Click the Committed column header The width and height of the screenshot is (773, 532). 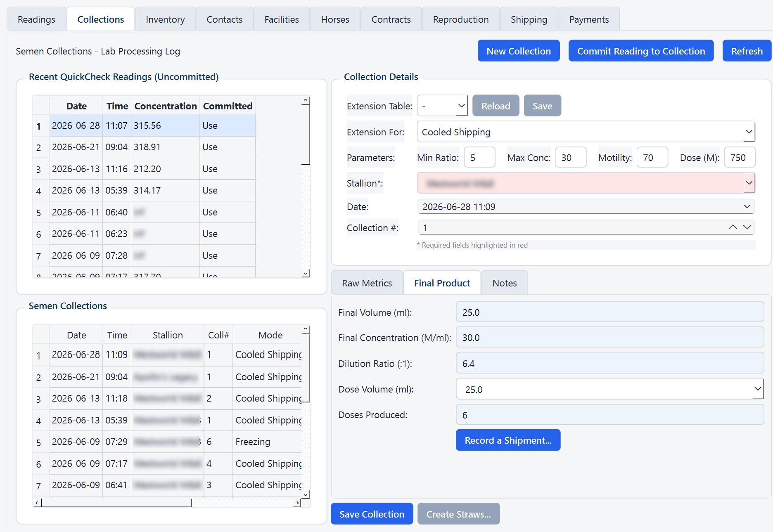tap(228, 106)
